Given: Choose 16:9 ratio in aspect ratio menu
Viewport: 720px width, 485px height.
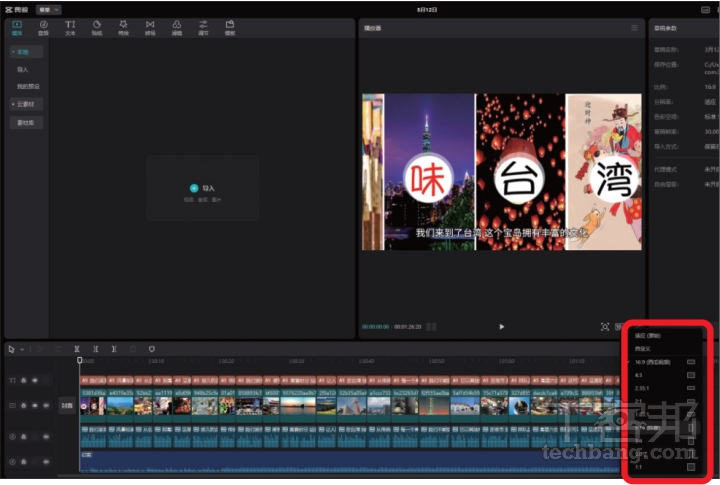Looking at the screenshot, I should 663,362.
